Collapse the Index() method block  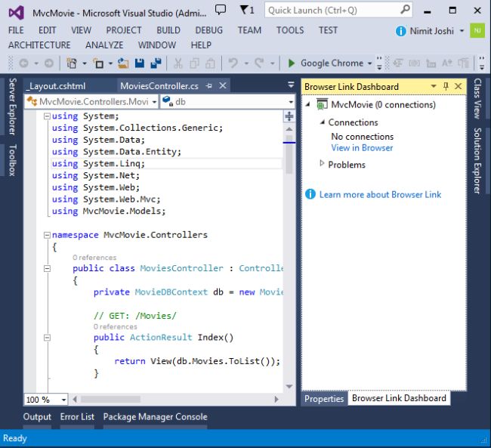[47, 338]
